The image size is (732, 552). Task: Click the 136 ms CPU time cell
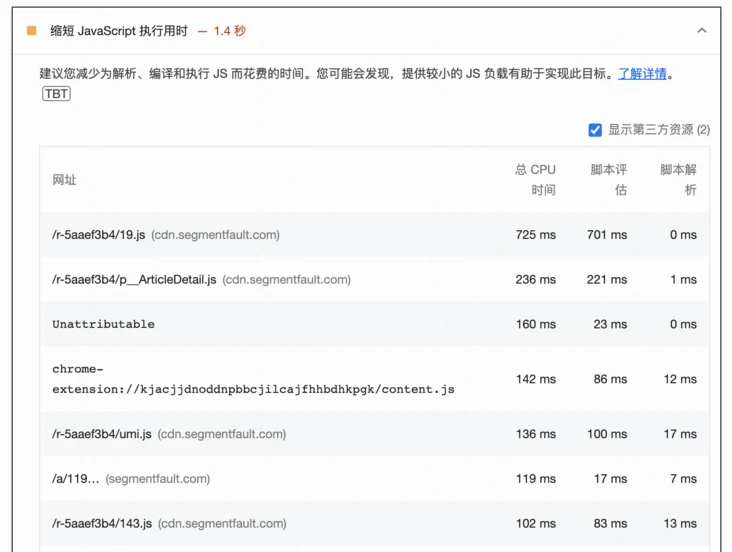(x=535, y=434)
